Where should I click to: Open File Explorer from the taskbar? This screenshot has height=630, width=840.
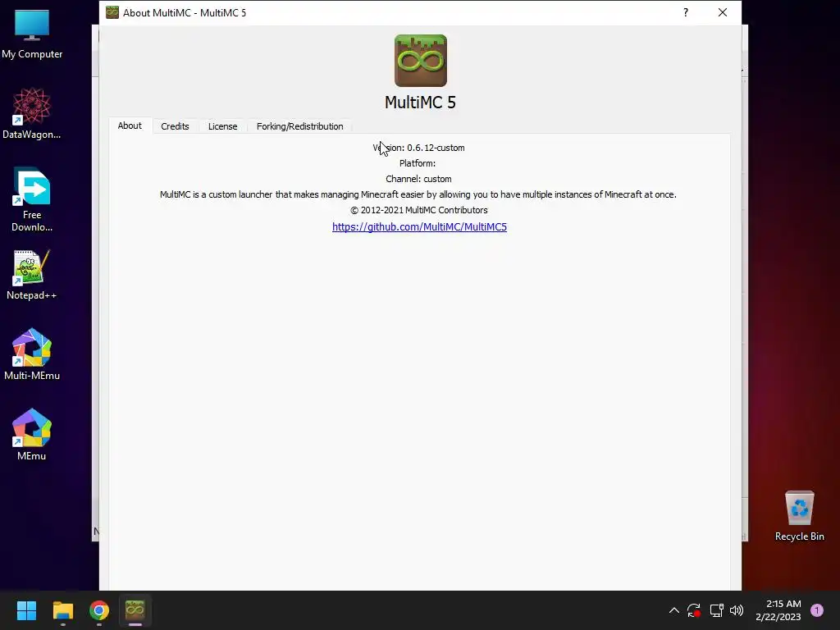(62, 610)
